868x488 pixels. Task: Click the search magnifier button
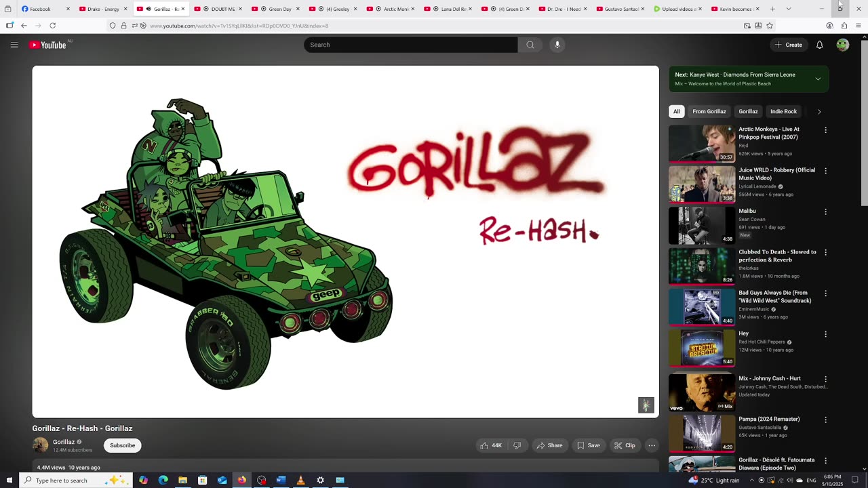click(x=530, y=45)
